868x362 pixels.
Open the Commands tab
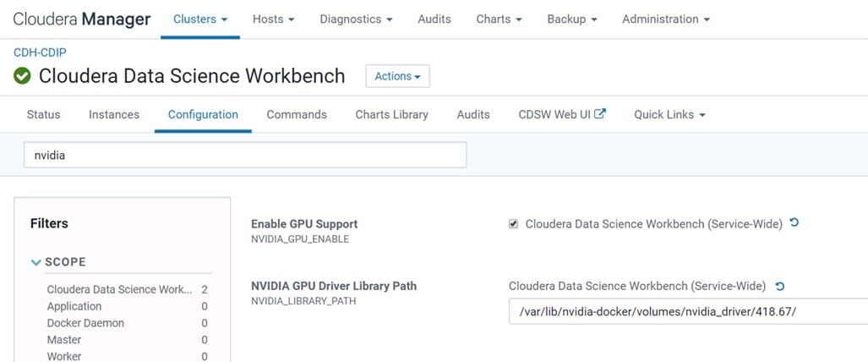[297, 115]
